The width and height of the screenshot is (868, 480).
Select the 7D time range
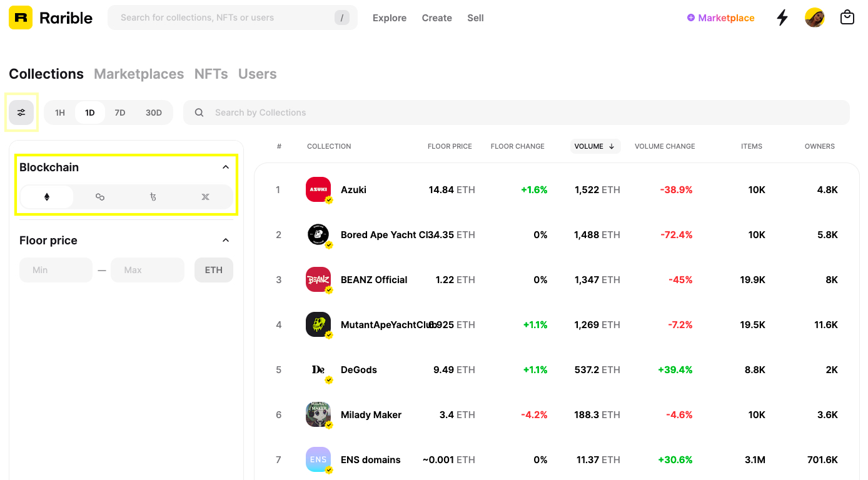(x=120, y=112)
